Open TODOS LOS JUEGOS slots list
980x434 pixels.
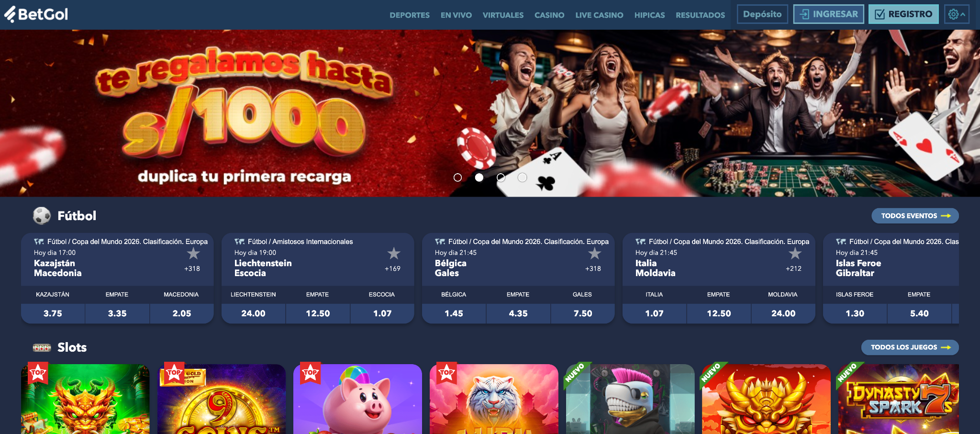pyautogui.click(x=910, y=347)
